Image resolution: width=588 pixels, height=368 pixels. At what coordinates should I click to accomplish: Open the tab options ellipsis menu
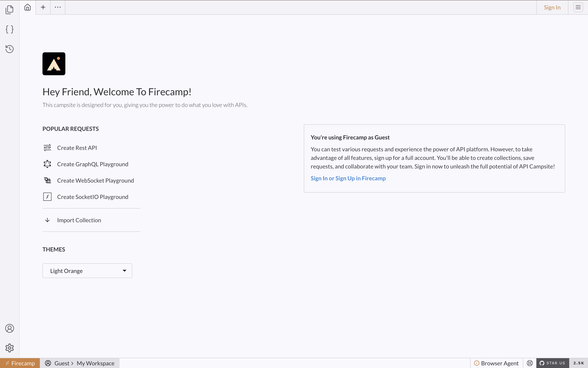pyautogui.click(x=58, y=7)
